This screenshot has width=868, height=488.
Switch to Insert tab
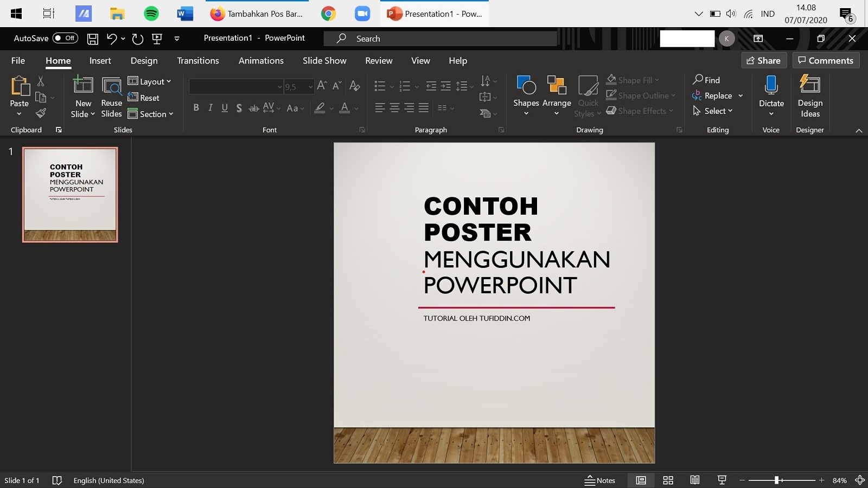click(100, 61)
